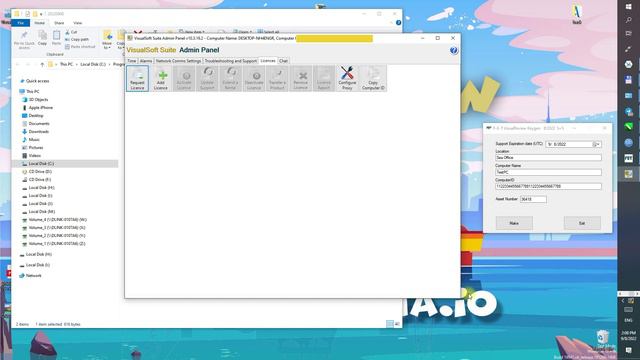Open the Music folder in the navigation pane
This screenshot has height=360, width=640.
pos(34,140)
